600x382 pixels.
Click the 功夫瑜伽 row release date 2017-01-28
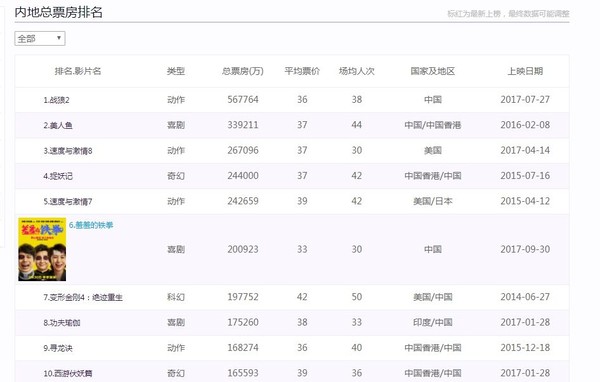tap(525, 322)
